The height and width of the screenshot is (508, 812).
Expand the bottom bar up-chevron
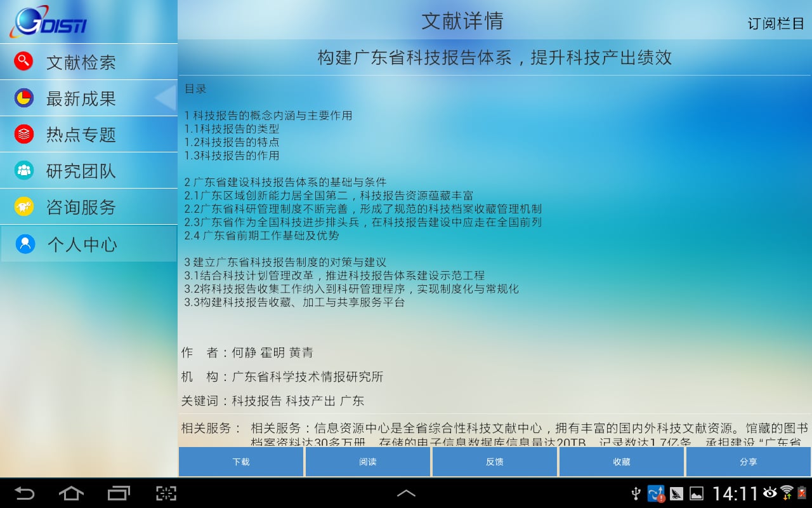tap(406, 493)
